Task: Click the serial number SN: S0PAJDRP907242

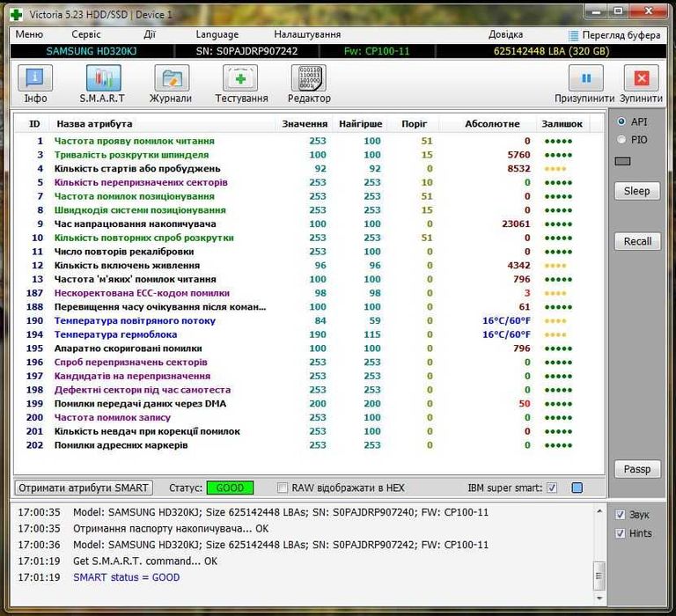Action: coord(246,51)
